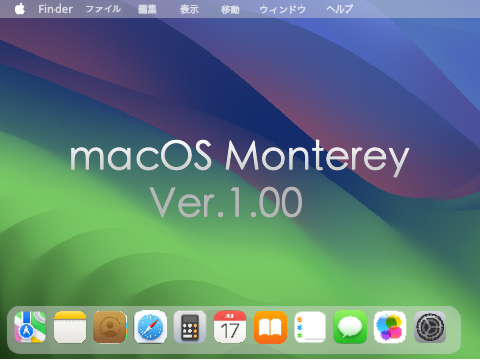This screenshot has width=480, height=360.
Task: Open the Calendar showing 17
Action: coord(230,327)
